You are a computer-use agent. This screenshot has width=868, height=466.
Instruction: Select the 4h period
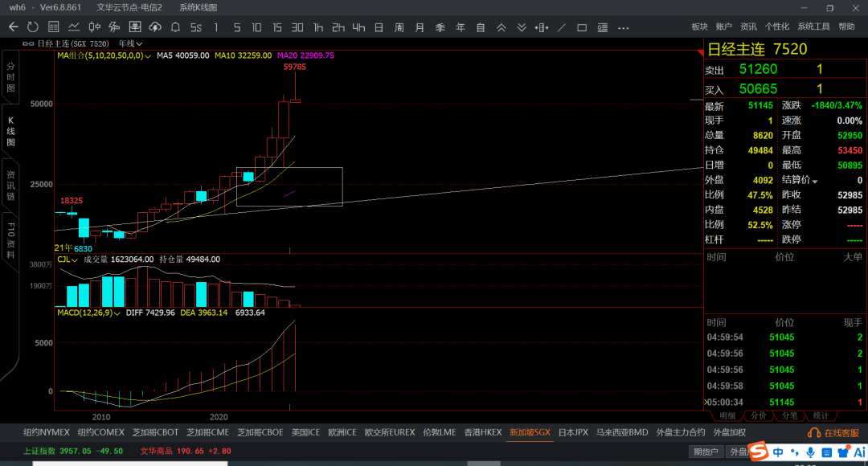[358, 27]
